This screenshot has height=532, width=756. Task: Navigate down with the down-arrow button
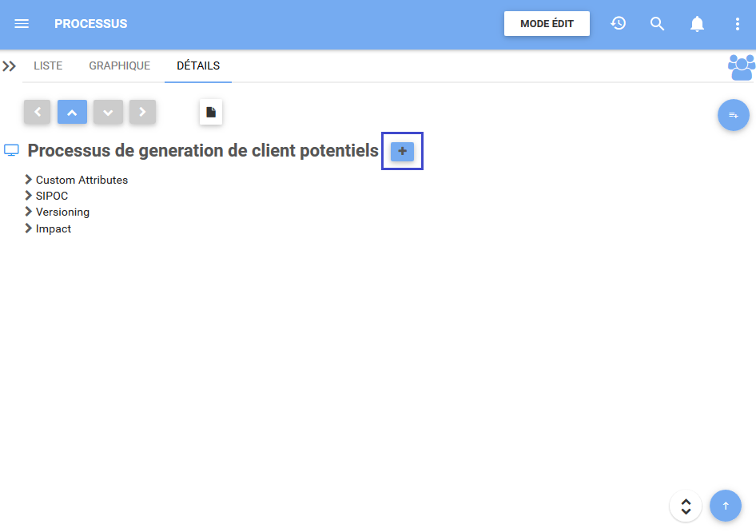point(108,113)
